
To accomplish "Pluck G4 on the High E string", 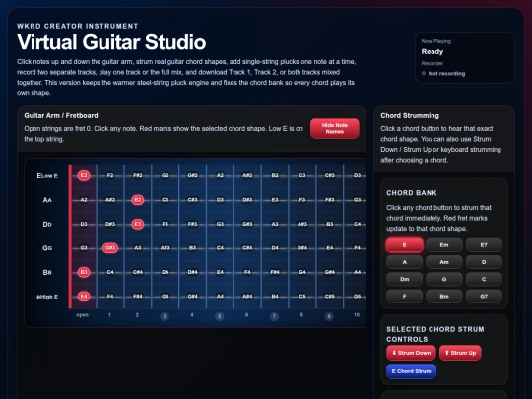I will pyautogui.click(x=166, y=297).
